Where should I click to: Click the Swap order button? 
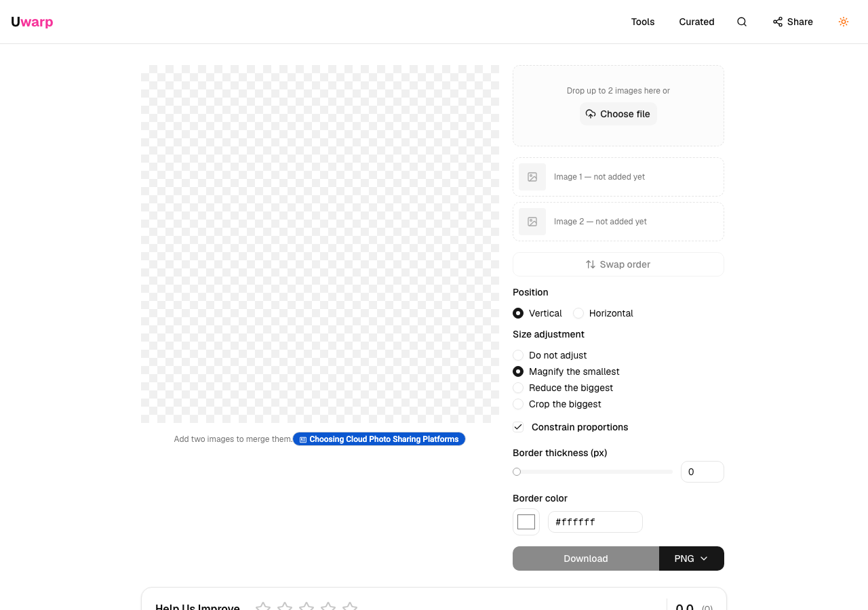618,264
